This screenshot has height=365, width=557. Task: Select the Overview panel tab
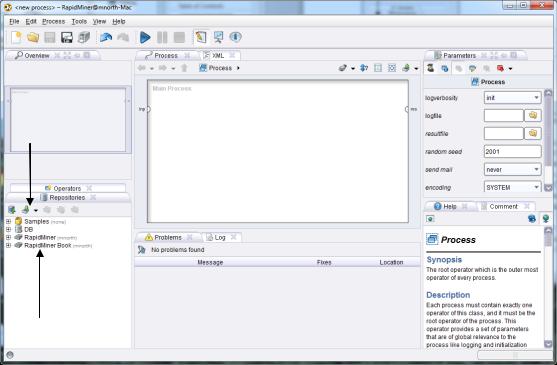coord(37,56)
